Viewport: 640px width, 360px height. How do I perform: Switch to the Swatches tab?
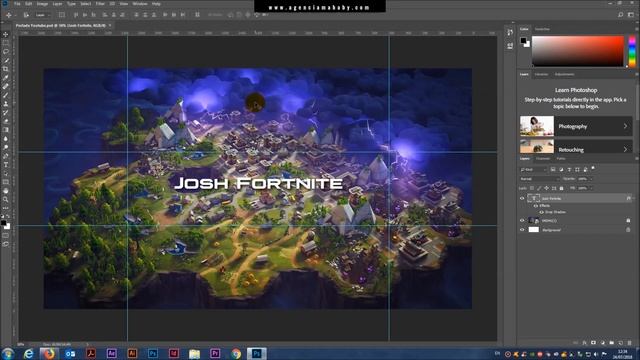pyautogui.click(x=542, y=29)
